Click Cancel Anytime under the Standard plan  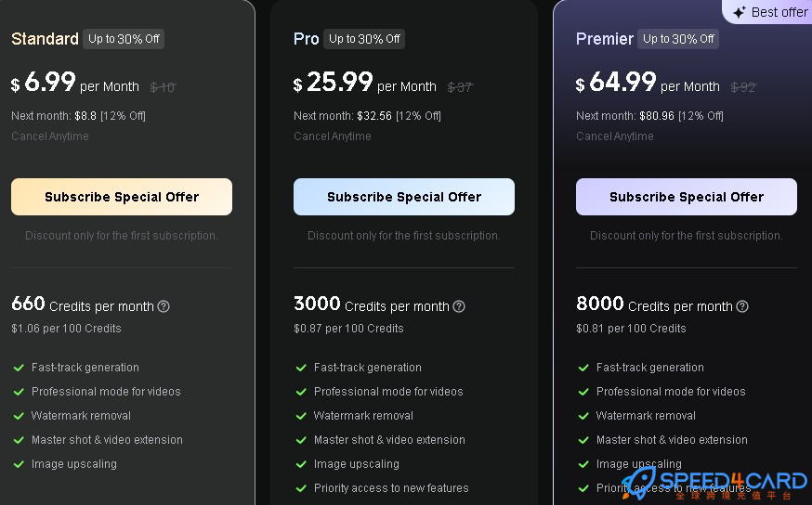coord(50,136)
